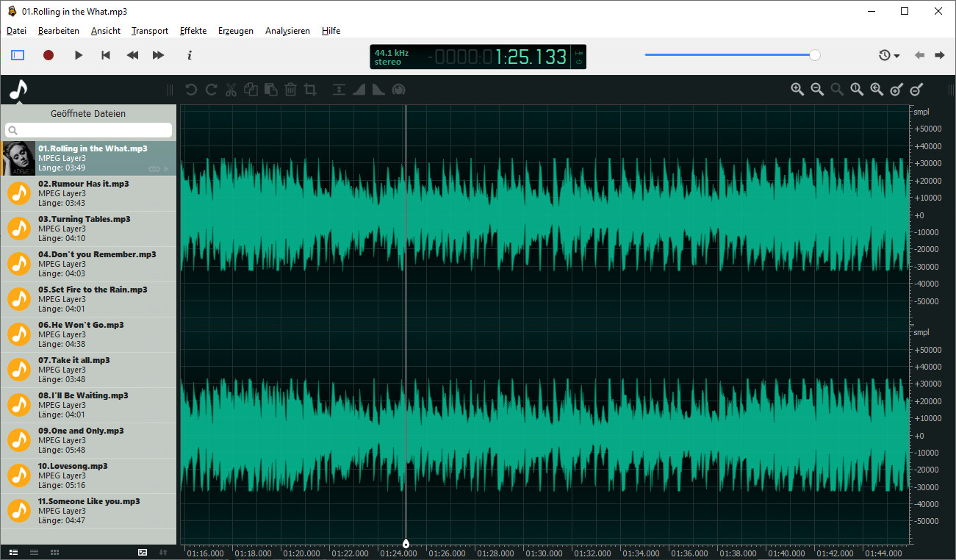Select 05.Set Fire to the Rain.mp3
Viewport: 956px width, 560px height.
(88, 298)
